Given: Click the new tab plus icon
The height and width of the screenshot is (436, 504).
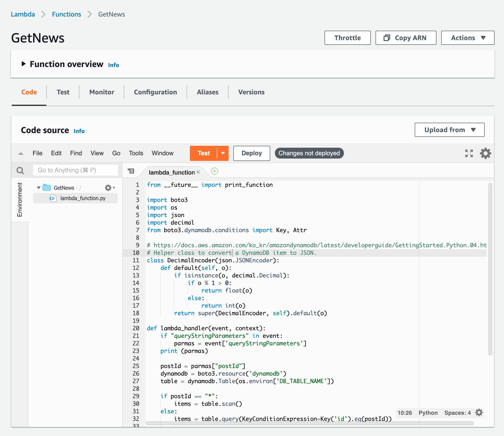Looking at the screenshot, I should click(214, 171).
